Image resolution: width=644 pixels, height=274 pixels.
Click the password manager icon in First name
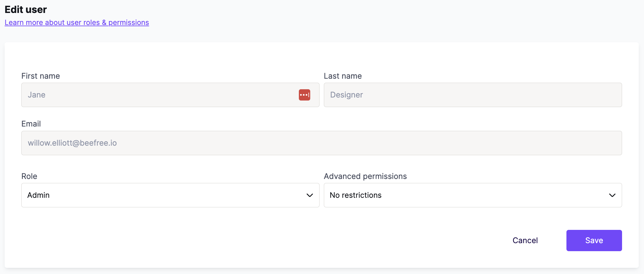(x=304, y=95)
